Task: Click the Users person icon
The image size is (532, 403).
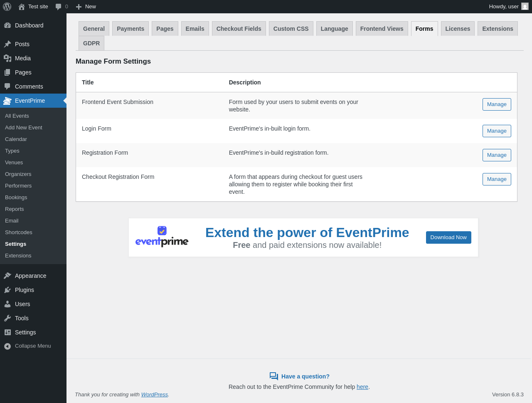Action: 7,304
